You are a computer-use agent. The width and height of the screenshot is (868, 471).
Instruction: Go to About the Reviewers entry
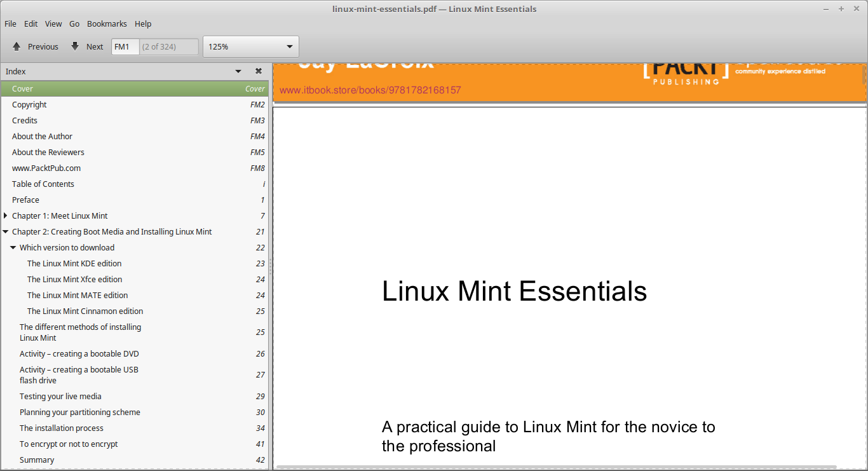coord(135,152)
